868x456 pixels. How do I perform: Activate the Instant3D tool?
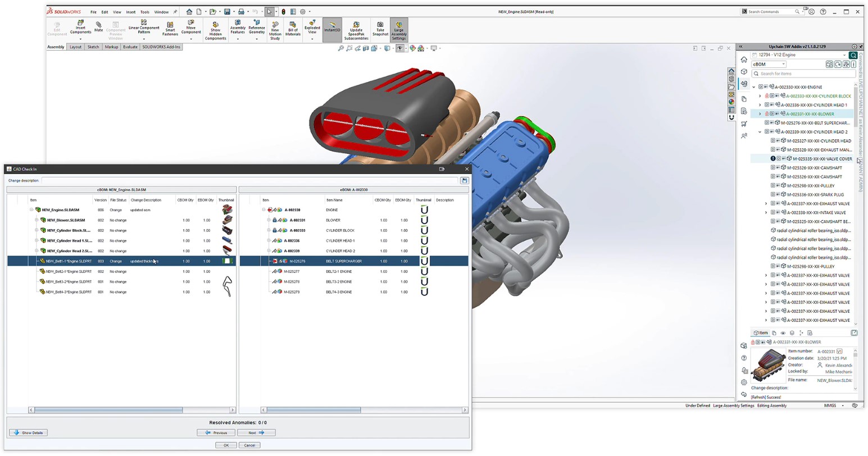331,28
